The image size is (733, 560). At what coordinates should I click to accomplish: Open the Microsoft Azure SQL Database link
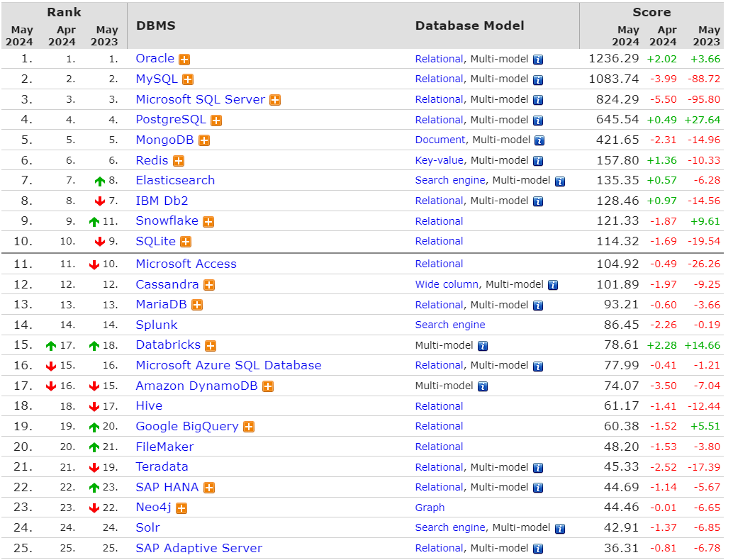click(228, 366)
